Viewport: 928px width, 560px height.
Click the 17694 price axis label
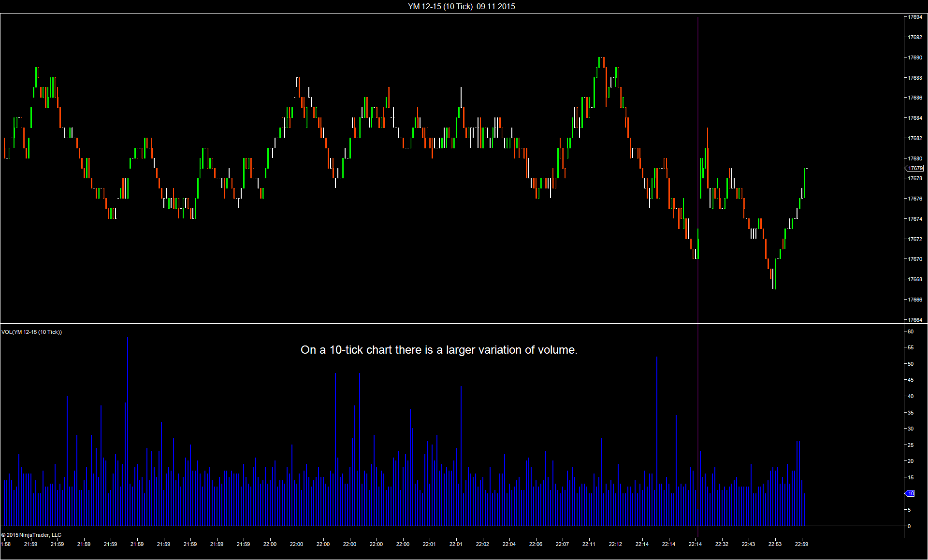[x=914, y=17]
